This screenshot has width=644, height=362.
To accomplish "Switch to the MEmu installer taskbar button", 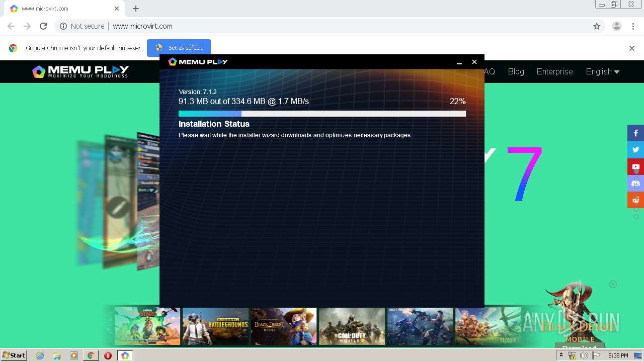I will (125, 355).
